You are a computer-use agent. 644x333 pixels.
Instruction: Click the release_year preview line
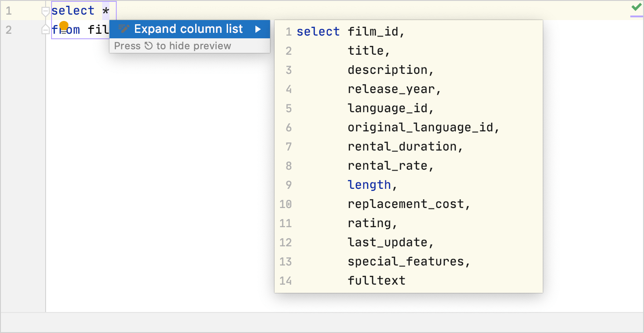coord(391,89)
